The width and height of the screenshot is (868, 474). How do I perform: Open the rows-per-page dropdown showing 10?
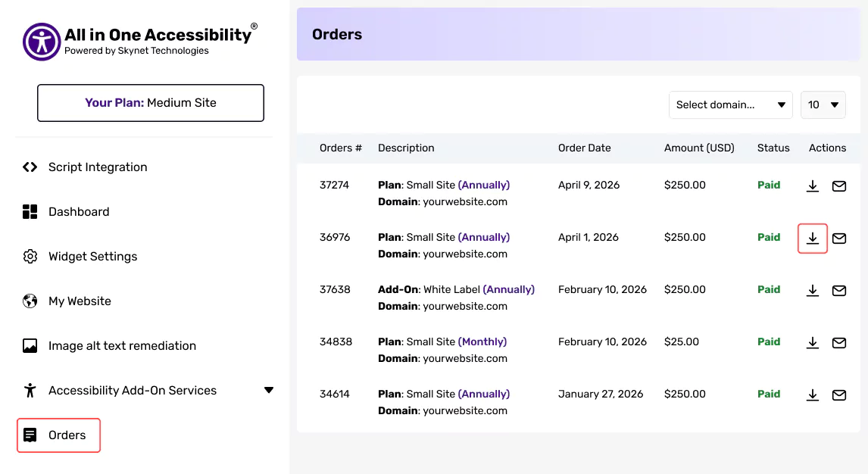(x=823, y=104)
